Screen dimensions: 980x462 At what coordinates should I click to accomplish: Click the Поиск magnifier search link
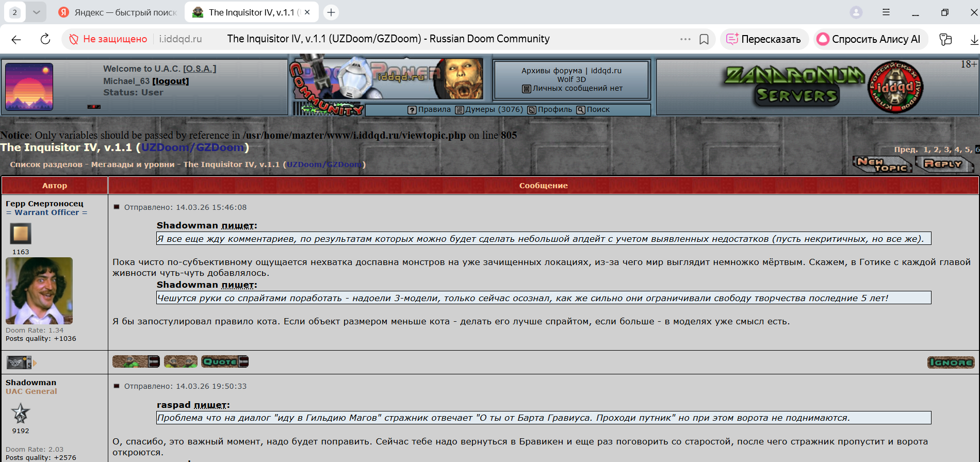click(593, 110)
